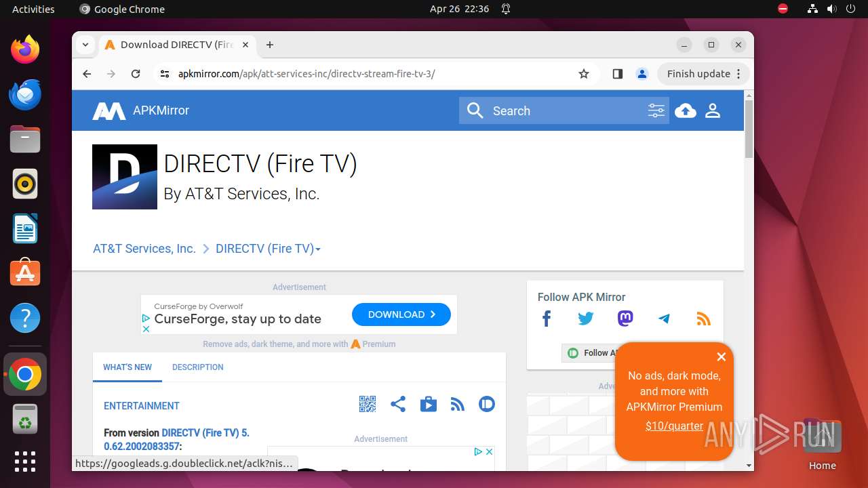
Task: Follow APKMirror on Mastodon
Action: click(625, 319)
